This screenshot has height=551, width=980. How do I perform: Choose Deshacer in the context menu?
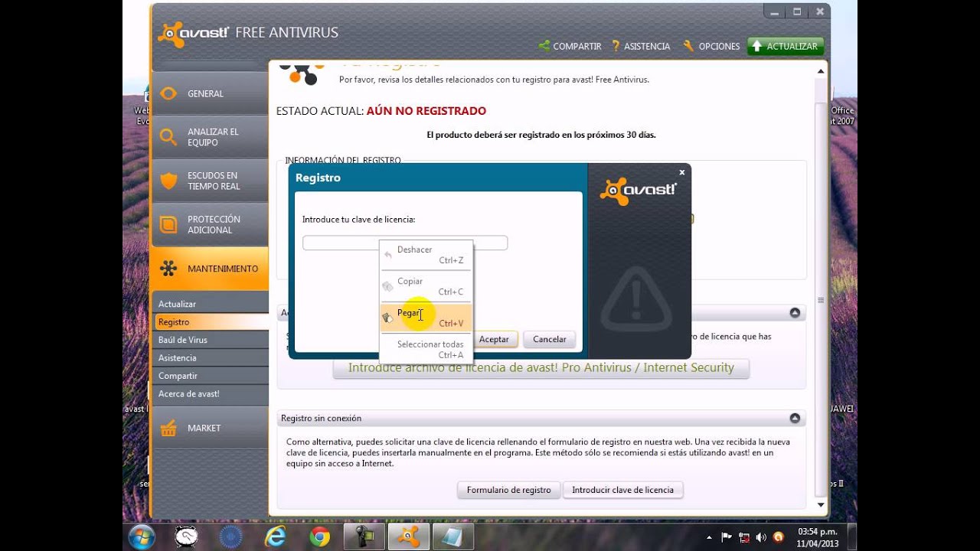(x=426, y=255)
